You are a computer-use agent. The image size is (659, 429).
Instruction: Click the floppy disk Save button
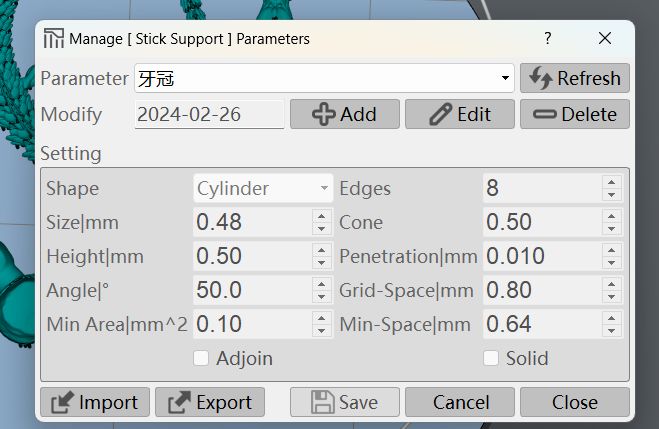tap(345, 403)
